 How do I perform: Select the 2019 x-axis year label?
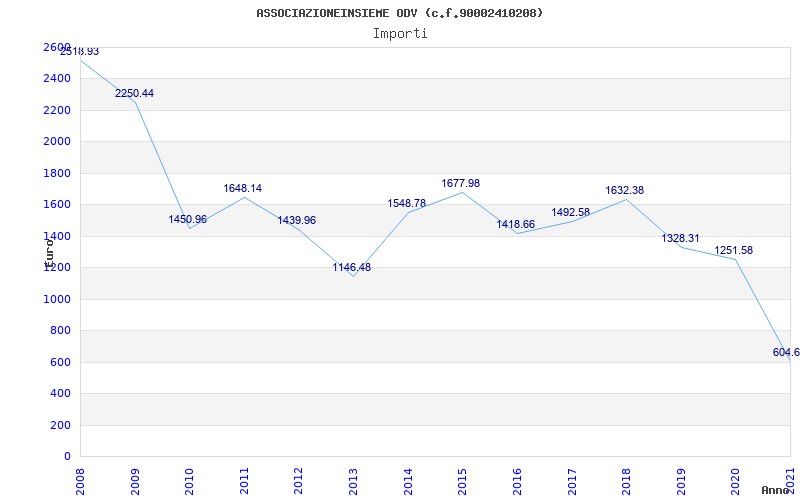pyautogui.click(x=681, y=479)
